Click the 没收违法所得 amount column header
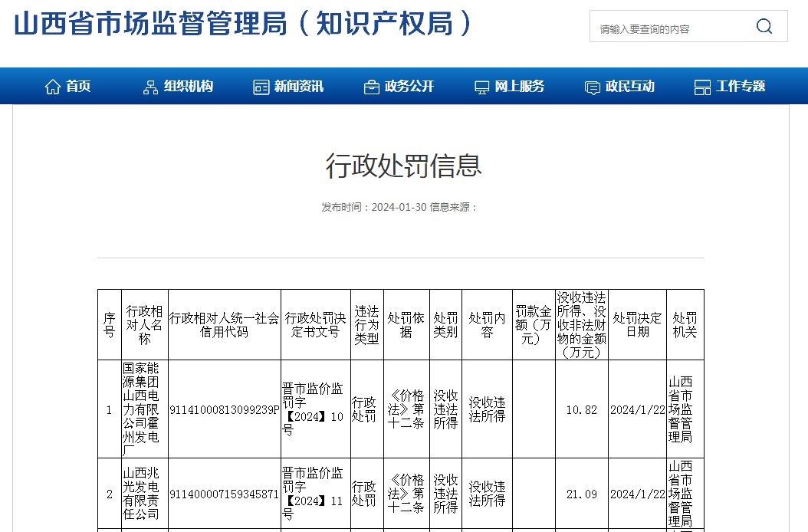This screenshot has width=808, height=532. (582, 325)
